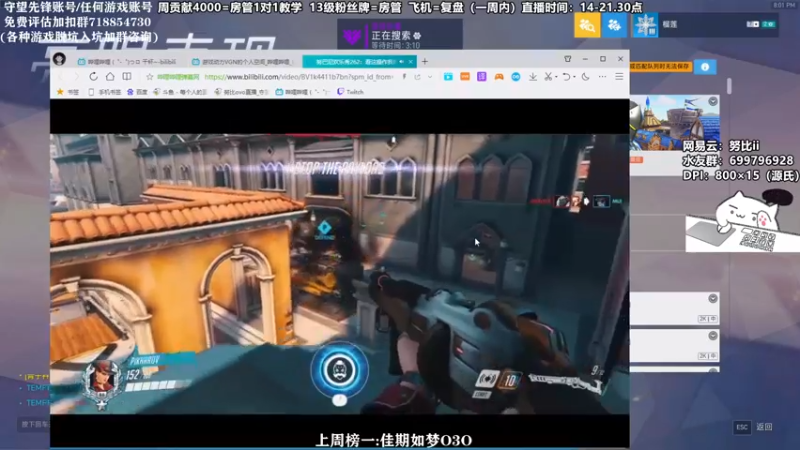The image size is (800, 450).
Task: Switch to the VGN personal space tab
Action: (x=243, y=62)
